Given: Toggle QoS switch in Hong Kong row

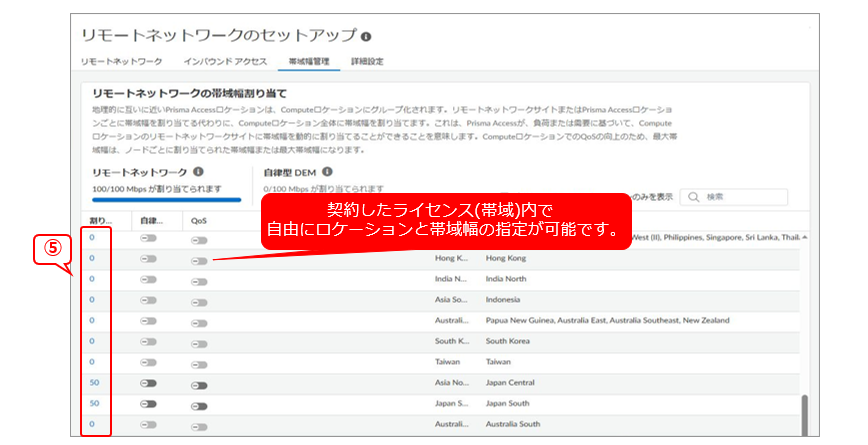Looking at the screenshot, I should (x=199, y=261).
